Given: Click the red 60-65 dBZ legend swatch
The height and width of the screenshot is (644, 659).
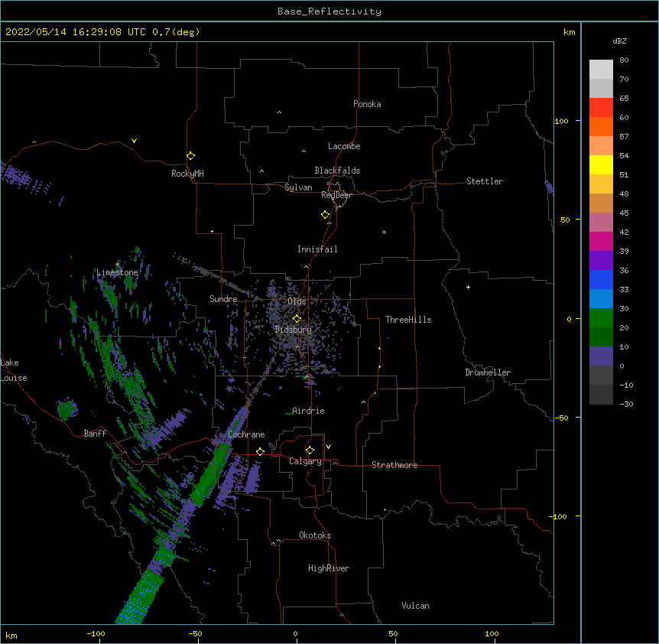Looking at the screenshot, I should (601, 107).
